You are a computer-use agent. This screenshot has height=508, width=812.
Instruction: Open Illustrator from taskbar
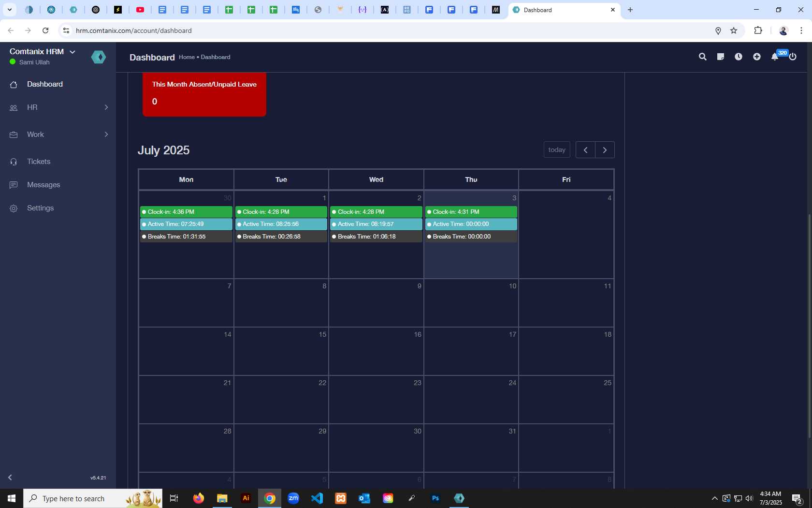(x=246, y=498)
